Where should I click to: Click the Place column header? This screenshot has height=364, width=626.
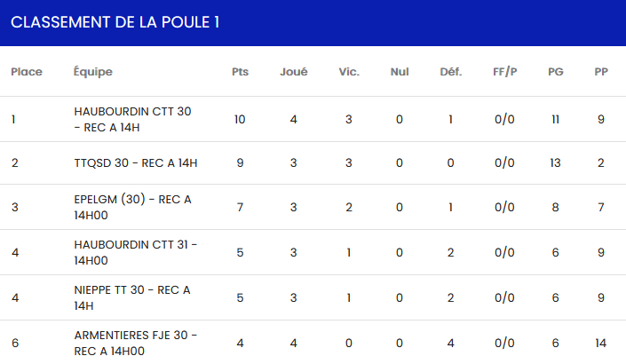(27, 72)
